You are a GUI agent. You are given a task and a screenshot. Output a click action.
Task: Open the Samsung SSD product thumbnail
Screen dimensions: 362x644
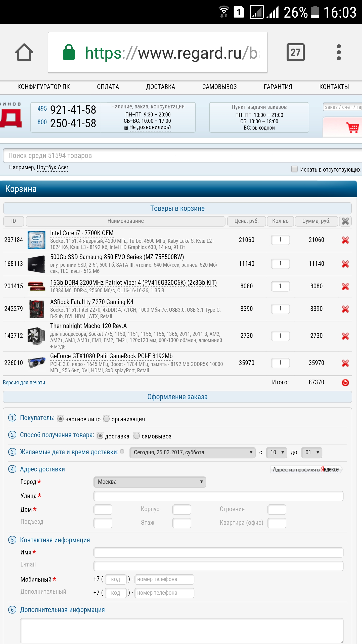(x=36, y=264)
